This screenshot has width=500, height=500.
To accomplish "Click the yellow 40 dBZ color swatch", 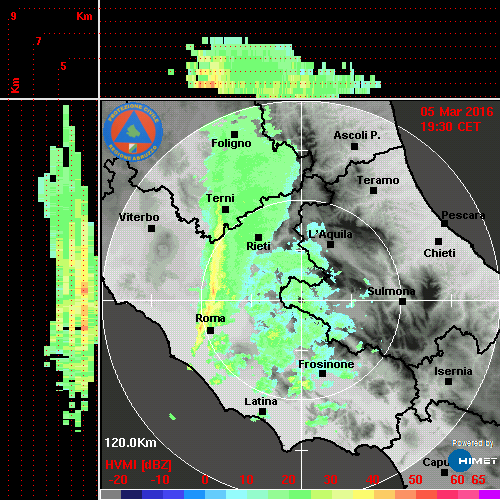I will click(363, 494).
